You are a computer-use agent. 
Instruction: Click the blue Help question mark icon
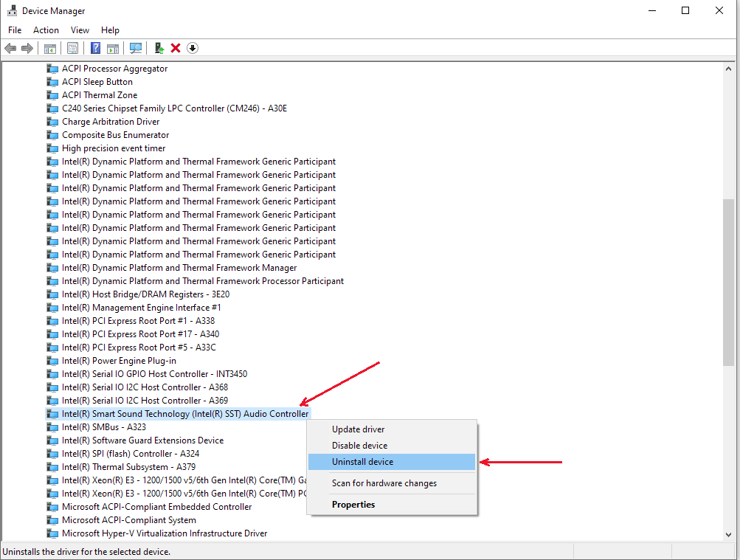coord(95,48)
